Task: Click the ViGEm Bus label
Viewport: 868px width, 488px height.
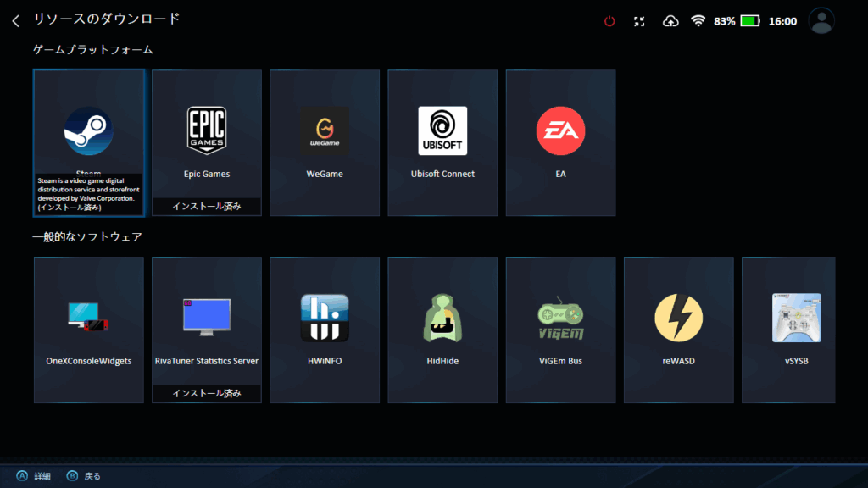Action: point(560,361)
